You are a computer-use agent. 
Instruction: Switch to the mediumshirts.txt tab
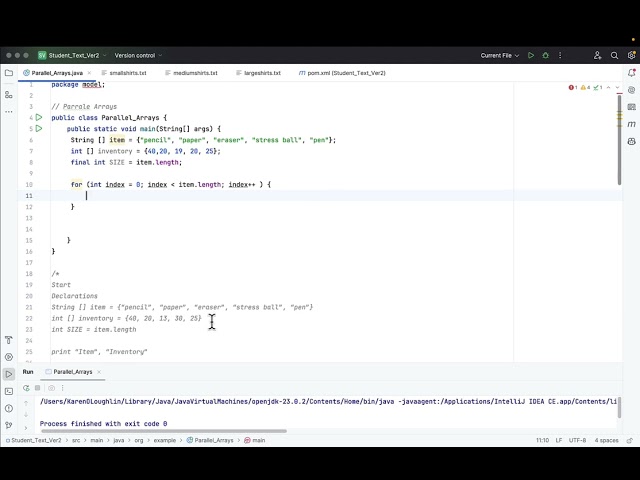click(191, 73)
